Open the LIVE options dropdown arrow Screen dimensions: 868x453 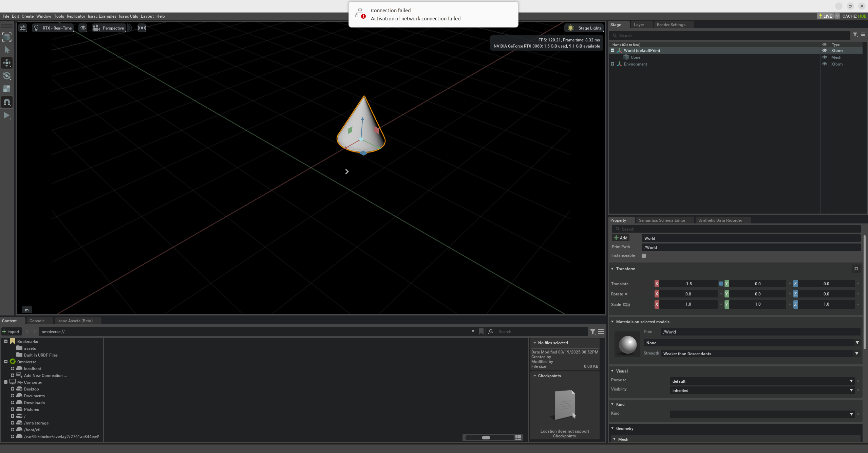837,16
